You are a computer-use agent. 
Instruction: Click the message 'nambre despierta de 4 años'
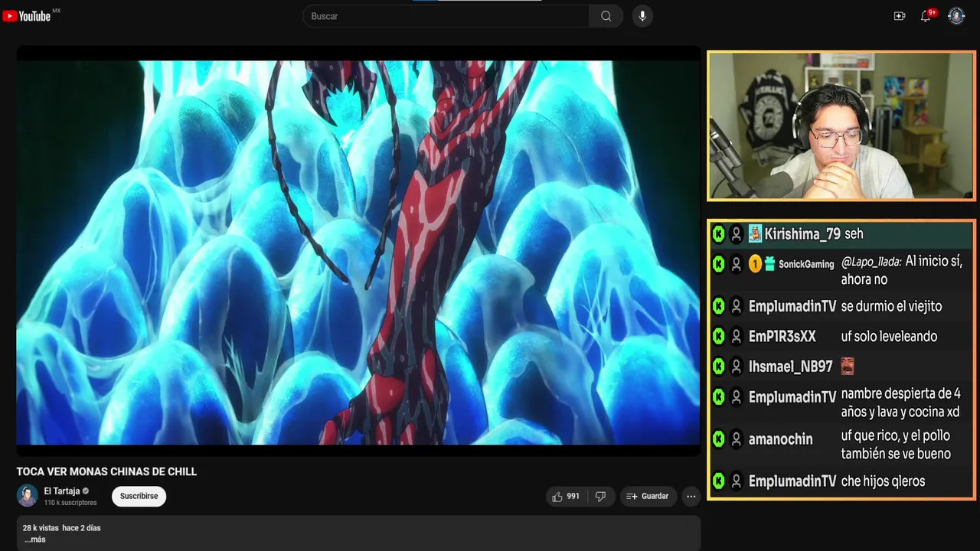pyautogui.click(x=901, y=403)
